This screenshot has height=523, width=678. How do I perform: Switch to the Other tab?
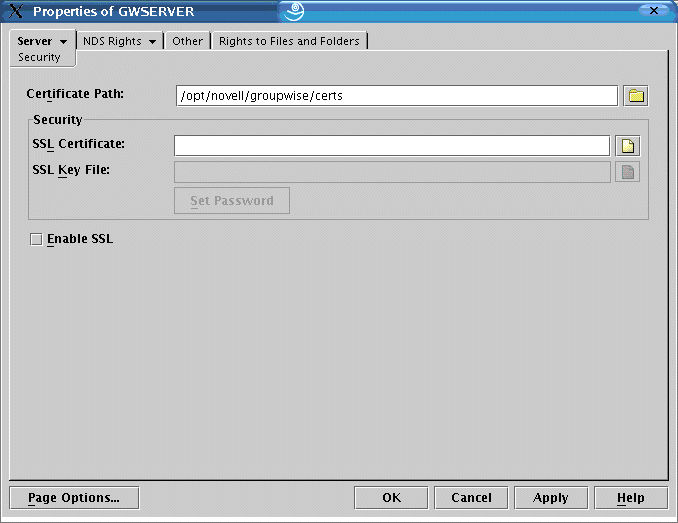point(187,41)
